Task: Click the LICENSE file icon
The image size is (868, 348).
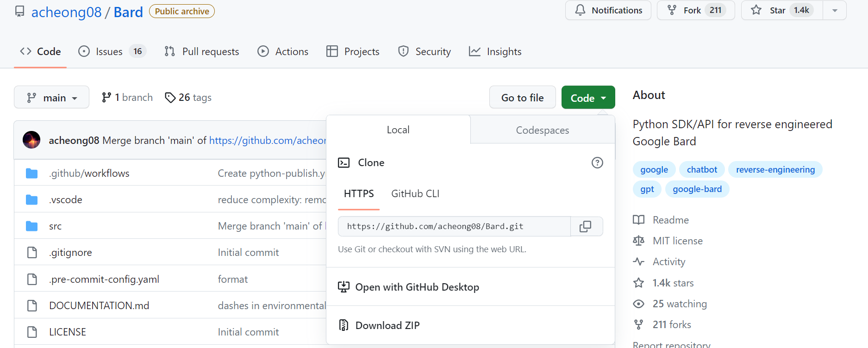Action: coord(32,332)
